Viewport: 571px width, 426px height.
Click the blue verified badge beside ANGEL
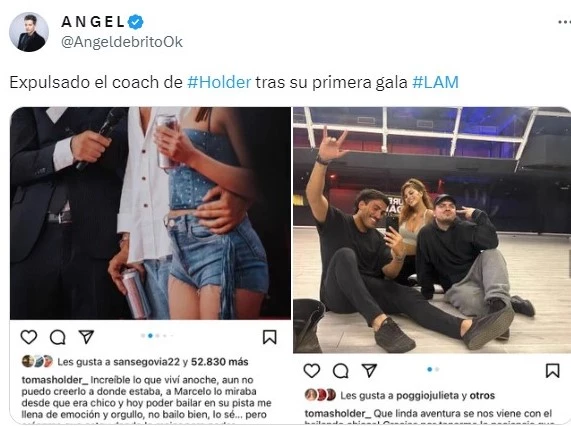135,22
